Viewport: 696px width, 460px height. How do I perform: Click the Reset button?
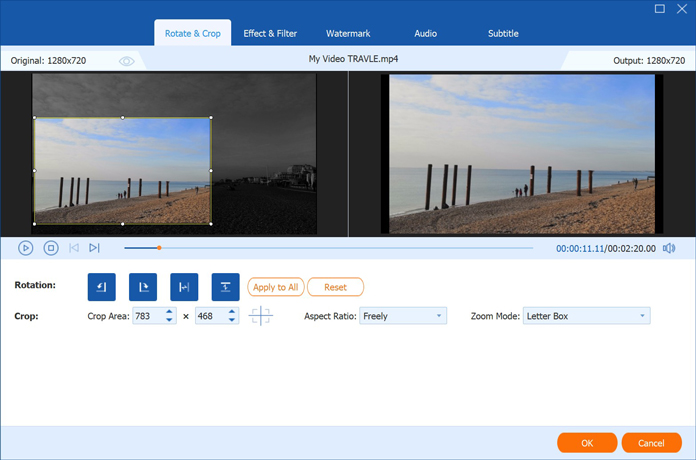[x=335, y=287]
